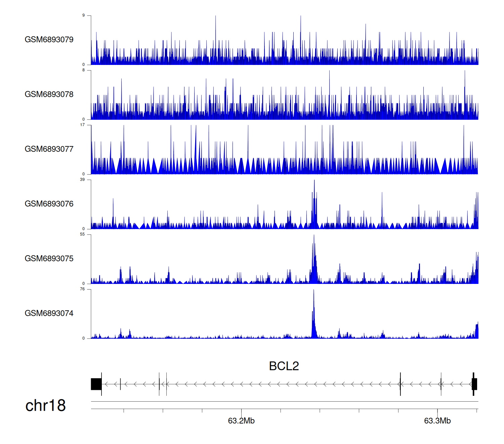This screenshot has width=504, height=444.
Task: Click the GSM6893075 track name
Action: pyautogui.click(x=49, y=259)
